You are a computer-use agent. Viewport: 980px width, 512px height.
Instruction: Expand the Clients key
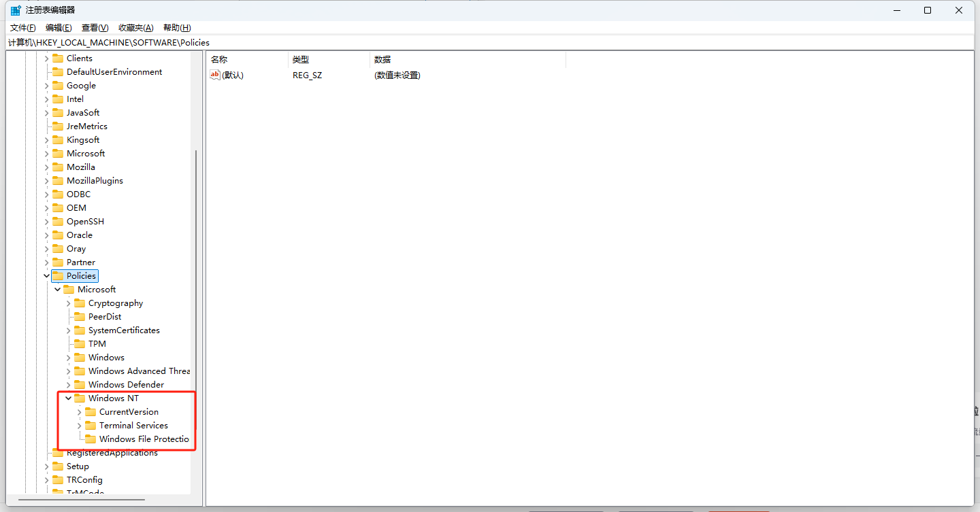pos(46,58)
